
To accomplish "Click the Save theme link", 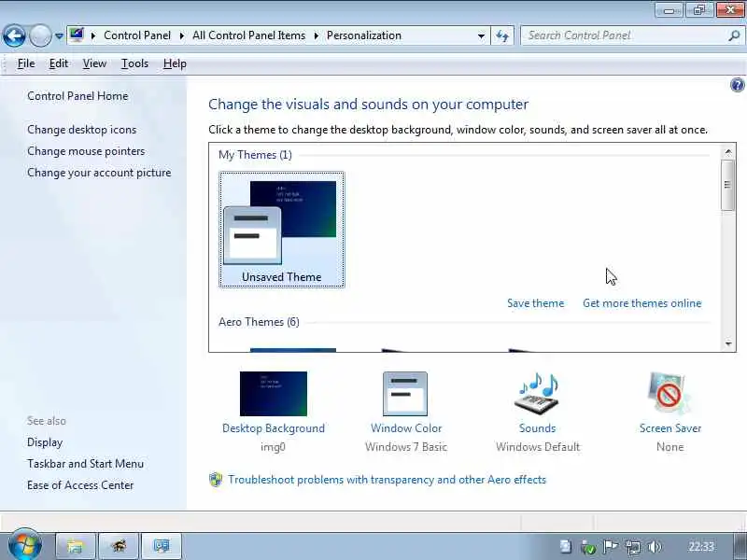I will coord(535,303).
